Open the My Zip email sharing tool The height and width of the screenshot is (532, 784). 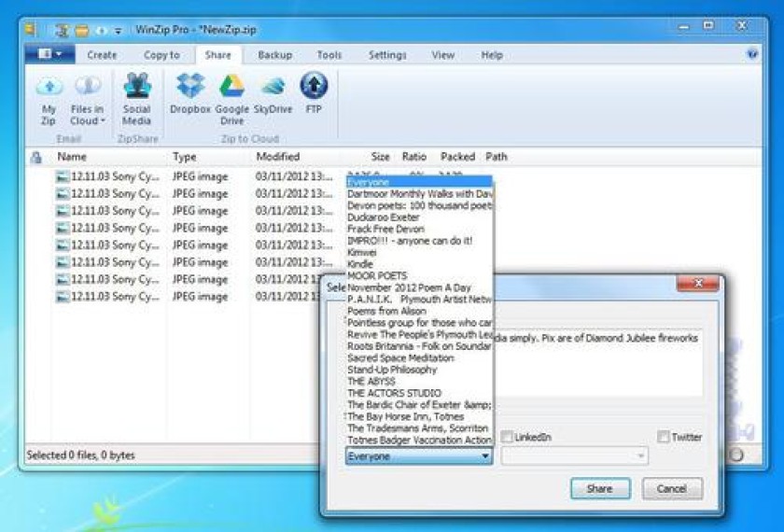coord(49,101)
